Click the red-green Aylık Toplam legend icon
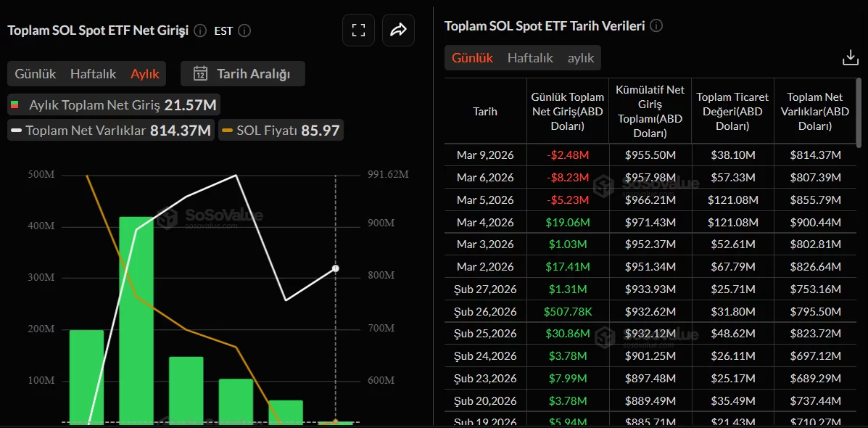 tap(14, 105)
